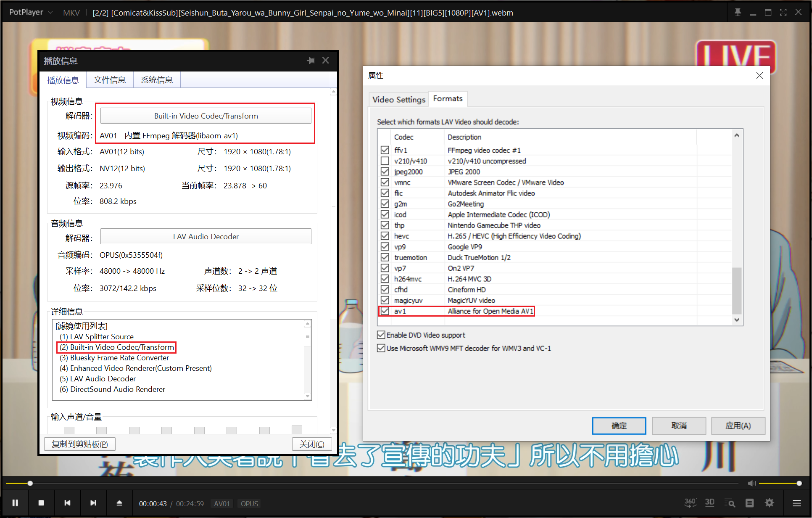Open PotPlayer settings gear icon
812x518 pixels.
coord(769,503)
